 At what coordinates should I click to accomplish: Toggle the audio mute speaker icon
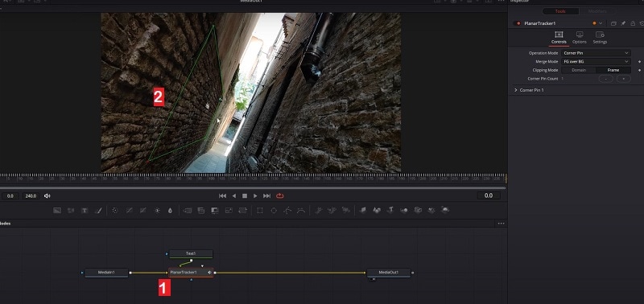point(47,196)
